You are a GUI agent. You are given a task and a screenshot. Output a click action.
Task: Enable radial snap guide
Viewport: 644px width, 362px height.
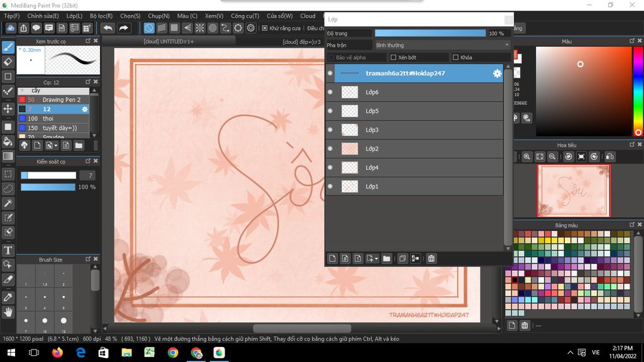pyautogui.click(x=200, y=28)
